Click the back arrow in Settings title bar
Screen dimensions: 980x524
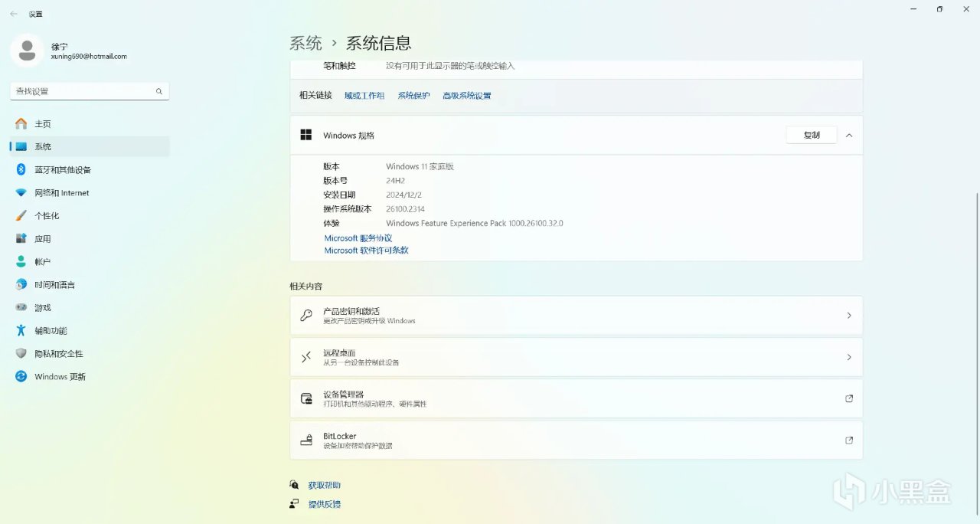click(x=14, y=14)
